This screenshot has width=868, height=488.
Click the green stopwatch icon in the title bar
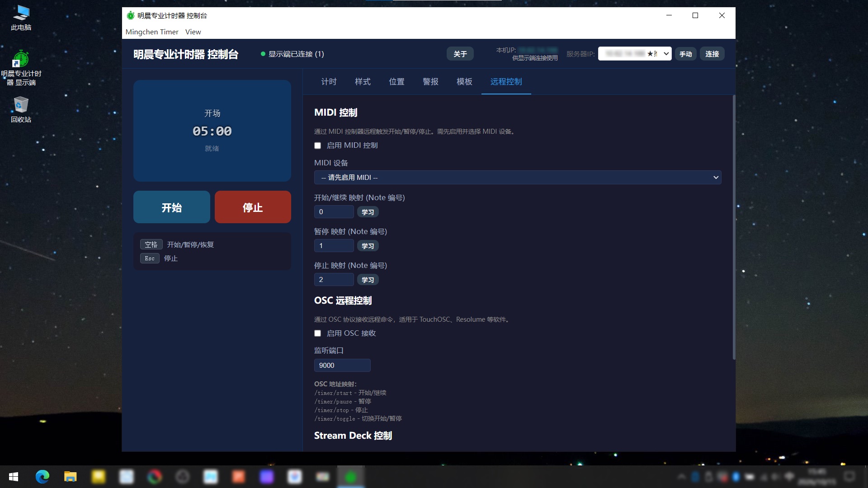(x=131, y=15)
